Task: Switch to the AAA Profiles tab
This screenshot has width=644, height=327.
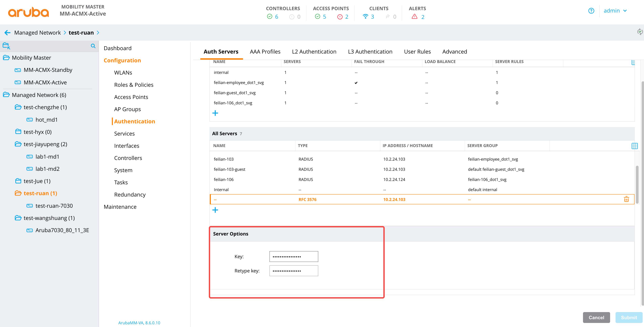Action: [265, 52]
